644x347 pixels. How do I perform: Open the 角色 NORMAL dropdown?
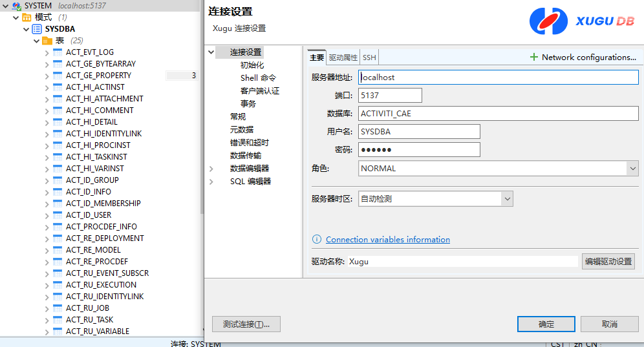(x=632, y=169)
